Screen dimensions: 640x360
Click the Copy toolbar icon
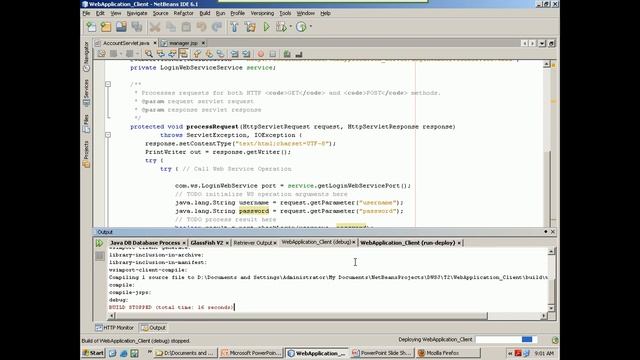click(171, 27)
